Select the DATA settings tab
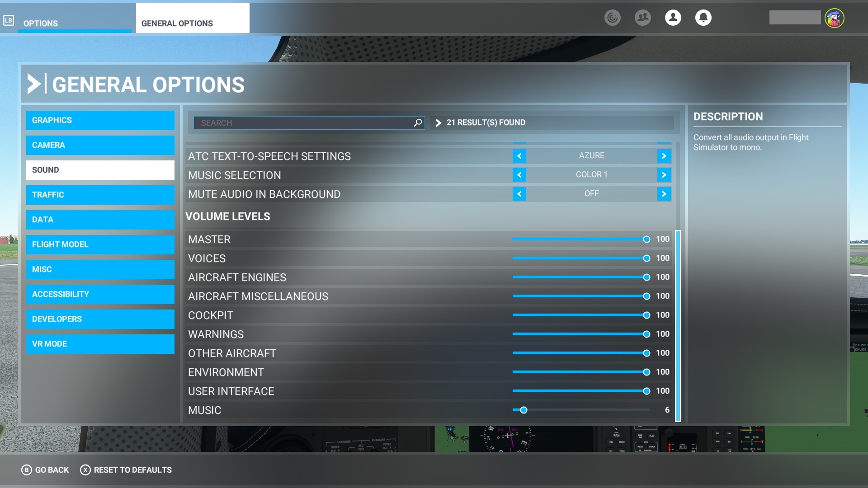Viewport: 868px width, 488px height. click(100, 219)
